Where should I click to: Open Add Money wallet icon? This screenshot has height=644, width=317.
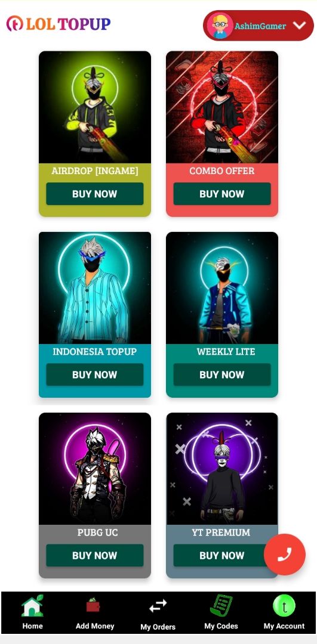[x=94, y=605]
